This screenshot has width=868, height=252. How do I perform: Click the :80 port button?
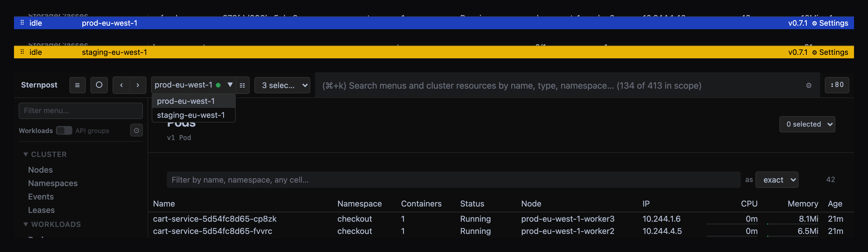(837, 85)
